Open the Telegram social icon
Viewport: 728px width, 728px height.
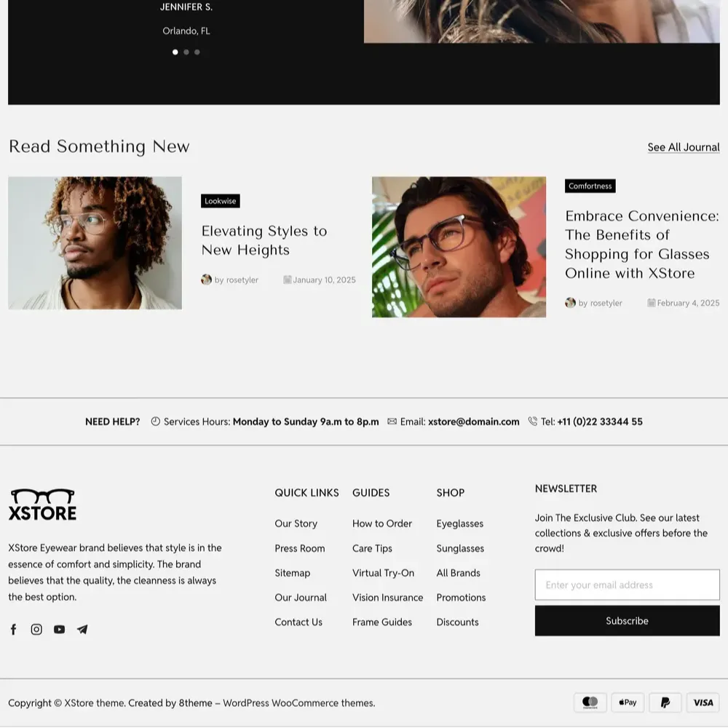point(82,629)
